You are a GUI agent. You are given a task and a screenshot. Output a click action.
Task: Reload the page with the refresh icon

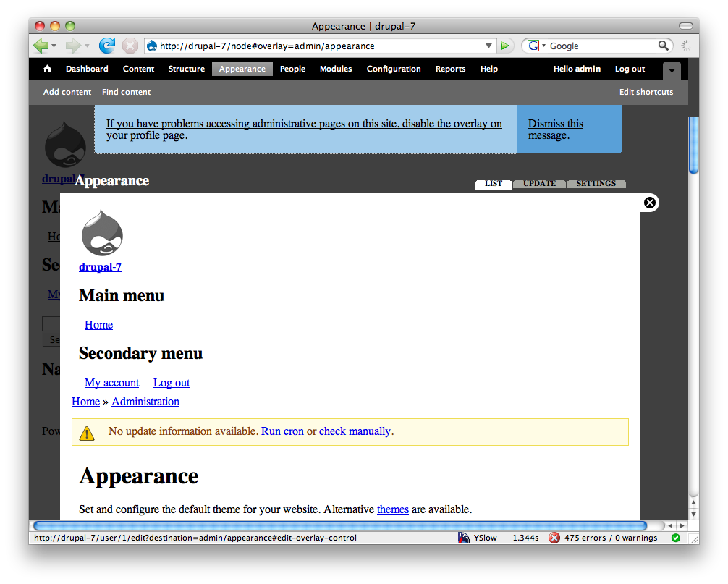pos(107,45)
